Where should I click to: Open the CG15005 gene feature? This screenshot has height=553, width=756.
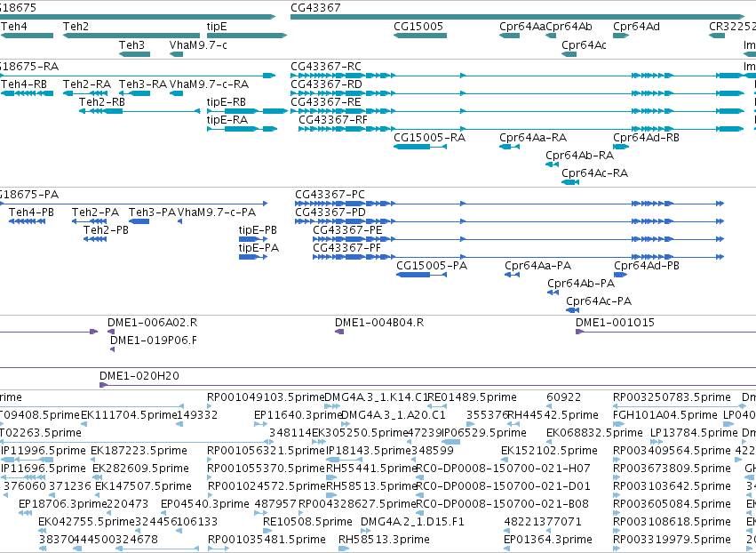(x=420, y=36)
